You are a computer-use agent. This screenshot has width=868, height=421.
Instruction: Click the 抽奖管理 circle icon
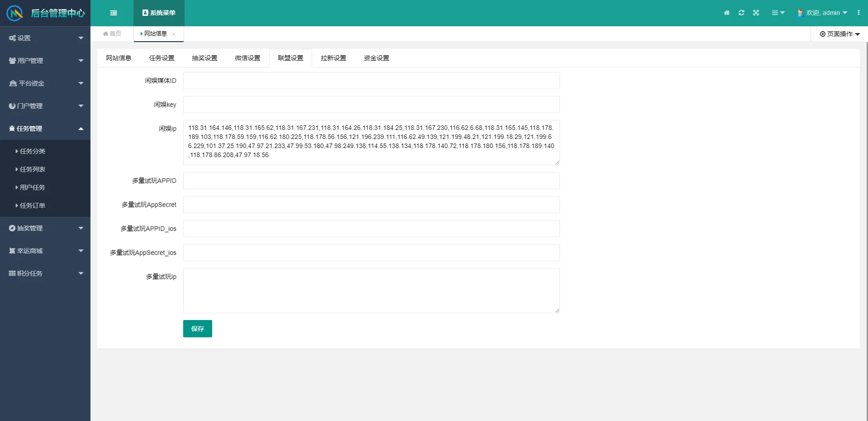pos(12,228)
